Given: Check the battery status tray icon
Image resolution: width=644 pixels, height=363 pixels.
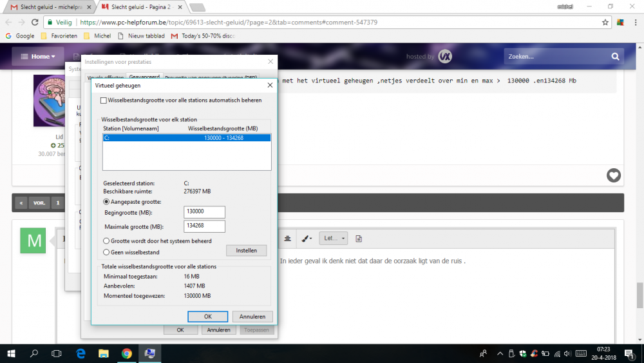Looking at the screenshot, I should pyautogui.click(x=545, y=353).
